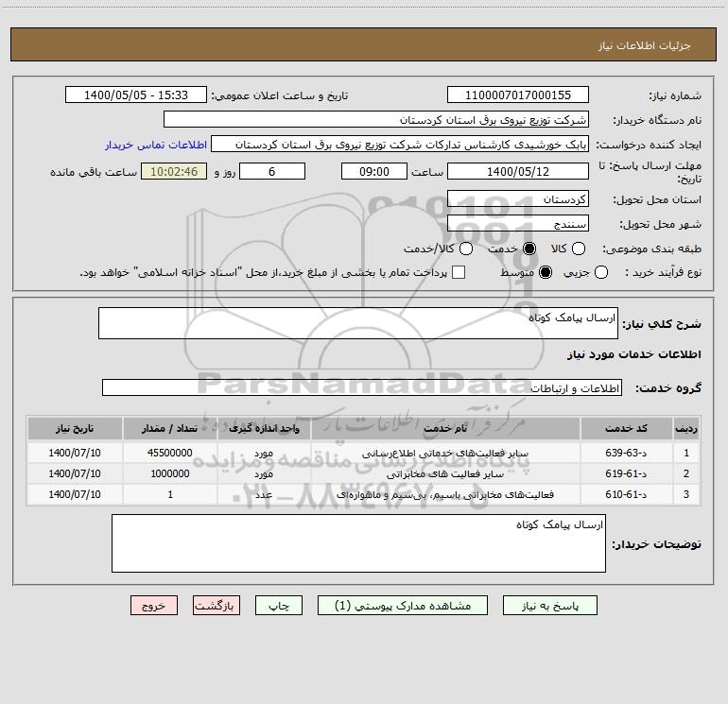
Task: Click the تعداد / مقدار column header
Action: click(x=169, y=428)
